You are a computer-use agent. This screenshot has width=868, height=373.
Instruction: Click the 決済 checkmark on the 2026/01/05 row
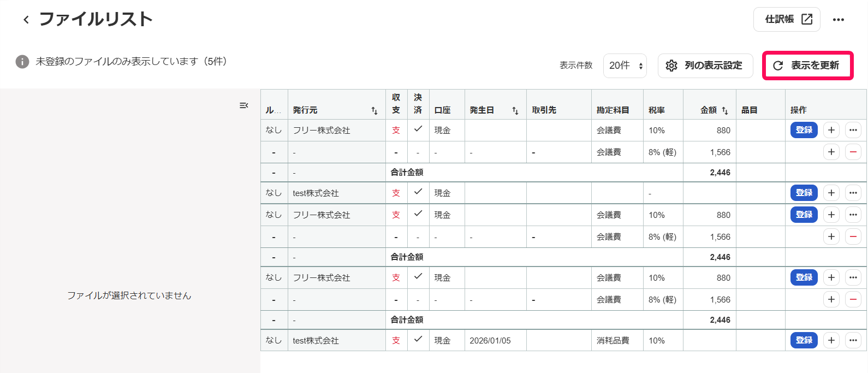[418, 339]
